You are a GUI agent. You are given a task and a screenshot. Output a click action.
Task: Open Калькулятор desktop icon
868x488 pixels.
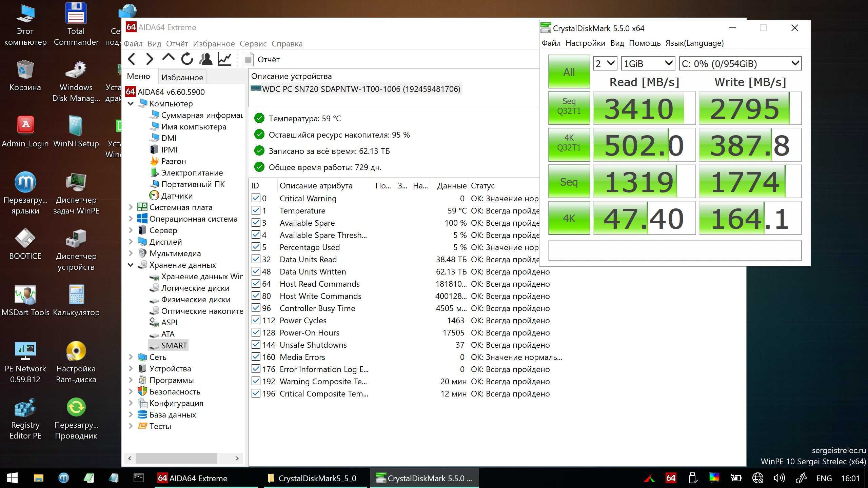pos(76,301)
